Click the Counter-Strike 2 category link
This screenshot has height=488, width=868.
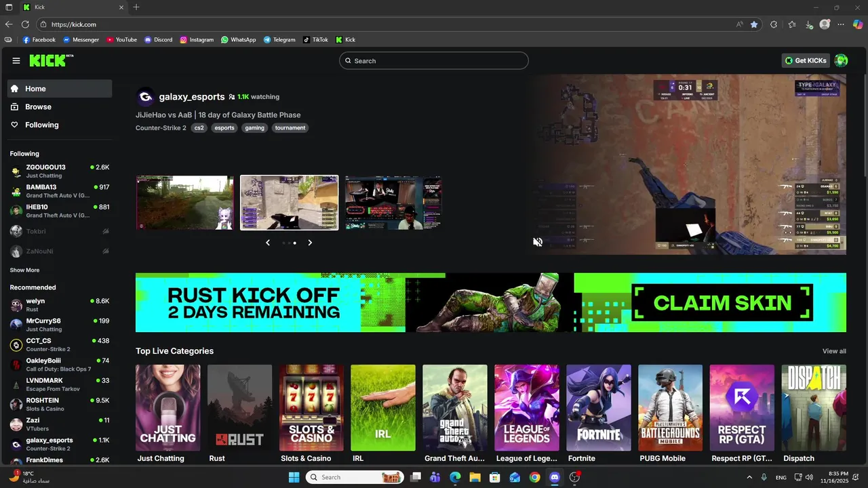tap(161, 127)
